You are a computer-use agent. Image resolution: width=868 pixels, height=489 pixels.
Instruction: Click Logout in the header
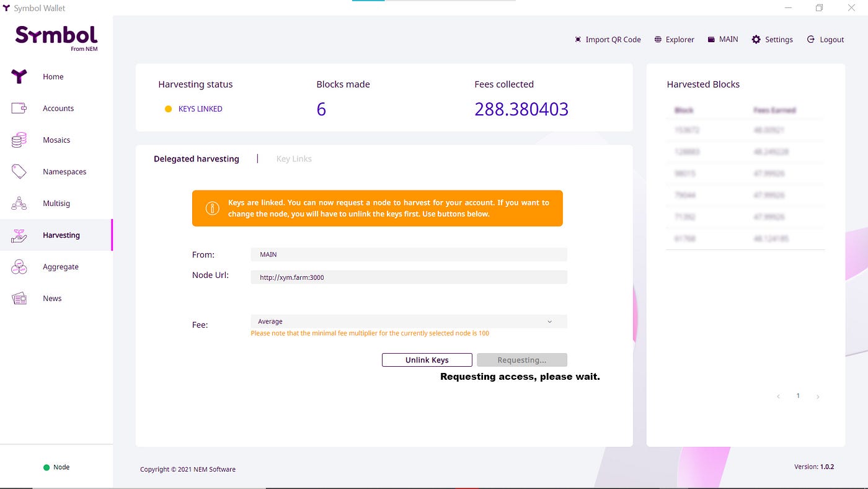tap(832, 39)
